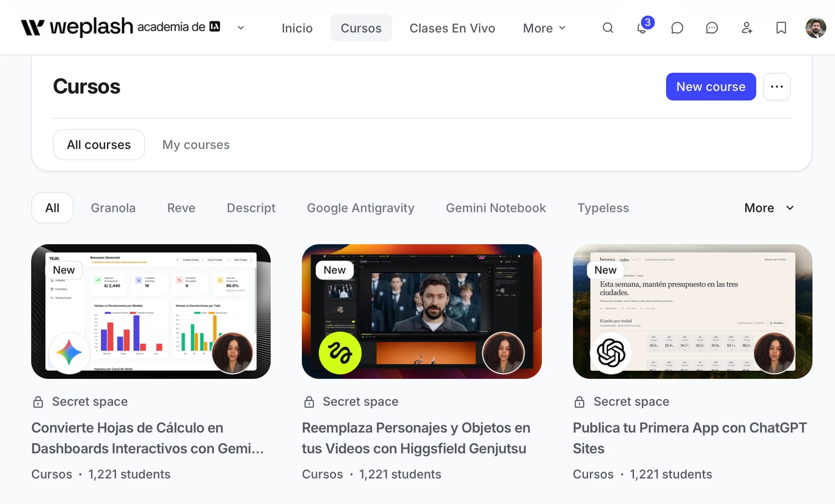Click Secret space label above Publica tu Primera App
This screenshot has height=504, width=835.
[631, 402]
